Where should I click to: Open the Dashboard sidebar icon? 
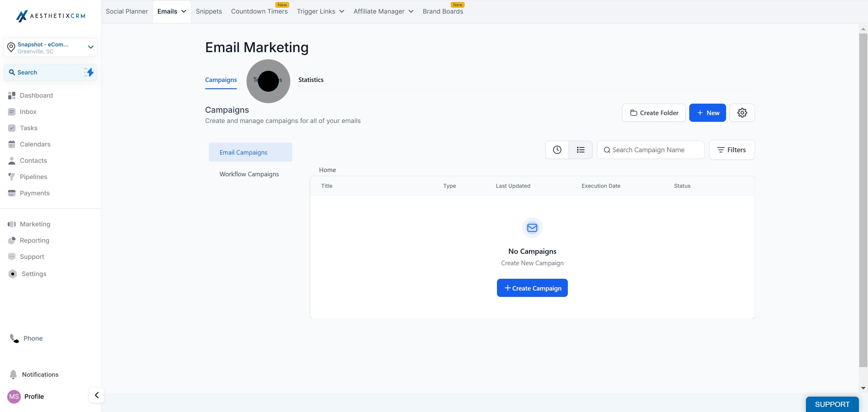(x=12, y=95)
